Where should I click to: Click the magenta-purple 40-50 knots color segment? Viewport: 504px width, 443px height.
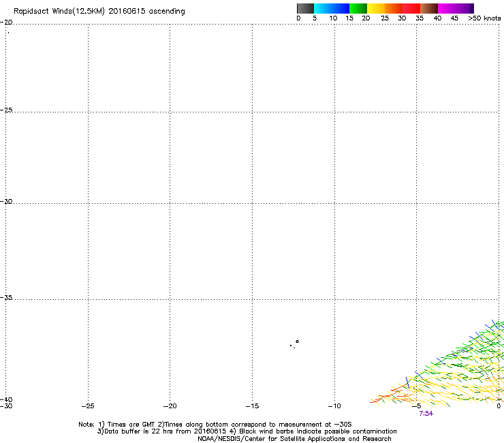click(x=456, y=8)
